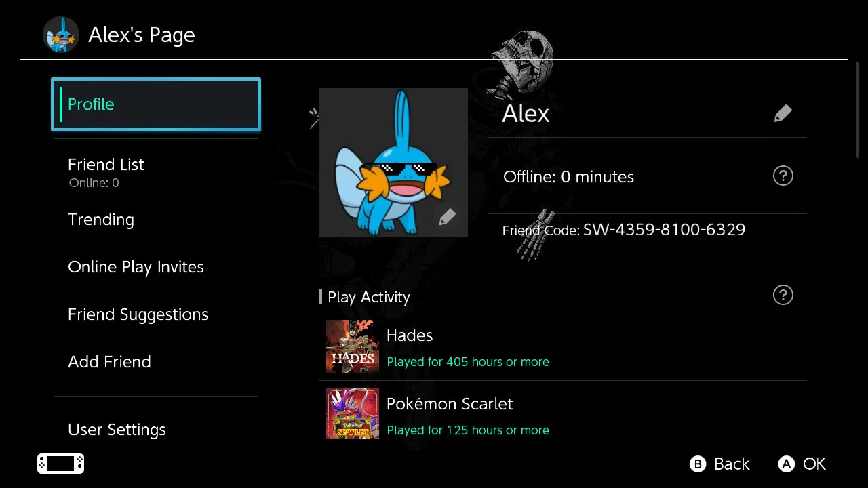This screenshot has width=868, height=488.
Task: Click 'Played for 405 hours or more'
Action: coord(468,362)
